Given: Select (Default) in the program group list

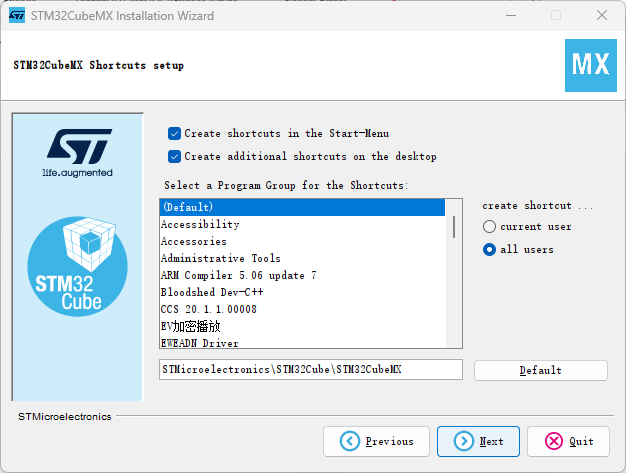Looking at the screenshot, I should [303, 207].
